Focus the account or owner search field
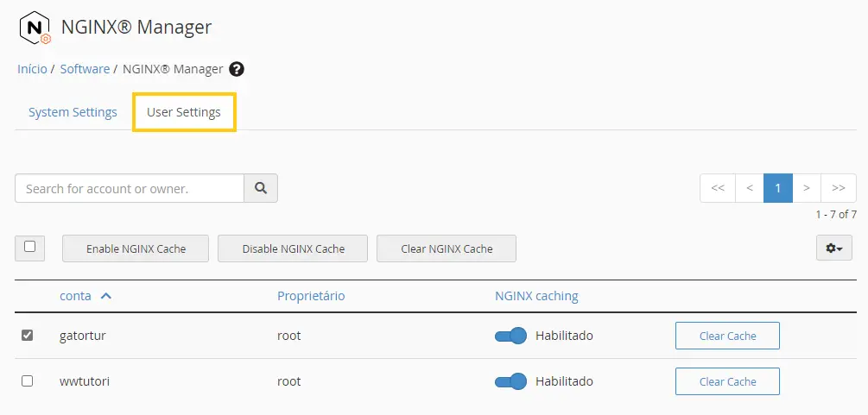Viewport: 868px width, 415px height. (130, 188)
